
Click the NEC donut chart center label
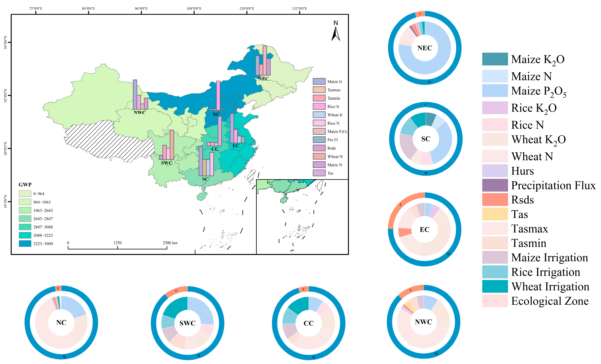(x=425, y=48)
